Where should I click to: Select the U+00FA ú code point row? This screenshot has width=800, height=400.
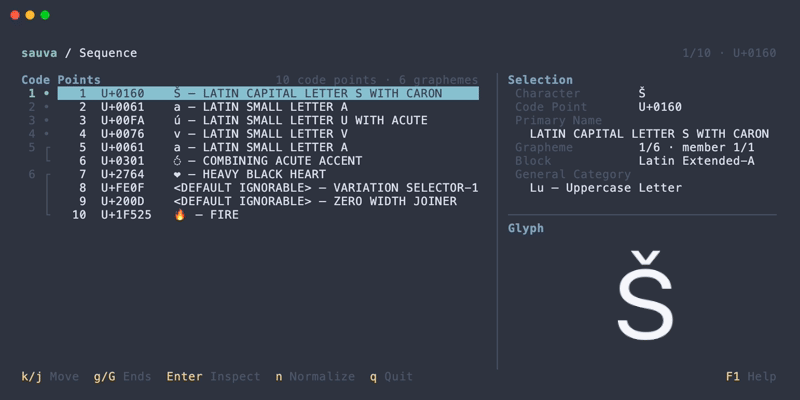[268, 120]
